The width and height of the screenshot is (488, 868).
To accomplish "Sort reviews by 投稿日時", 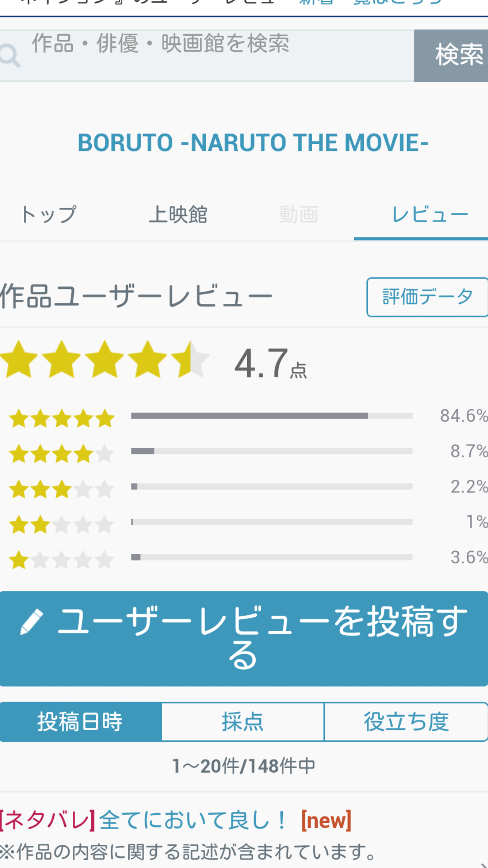I will [80, 722].
